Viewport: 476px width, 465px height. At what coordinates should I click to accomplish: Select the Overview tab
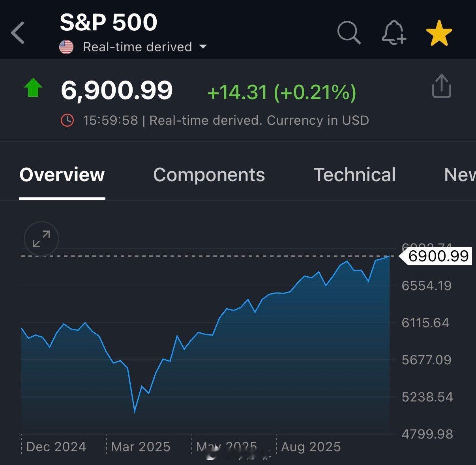coord(62,175)
